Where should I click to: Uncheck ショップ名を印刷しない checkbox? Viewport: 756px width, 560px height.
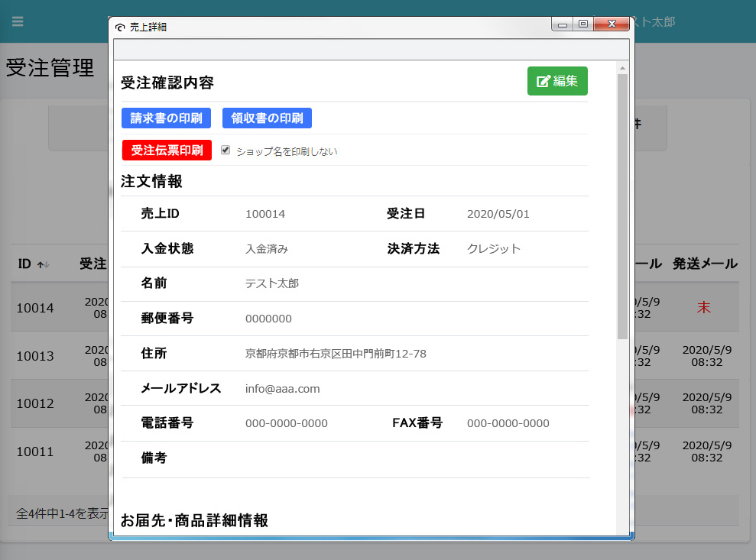pos(226,151)
